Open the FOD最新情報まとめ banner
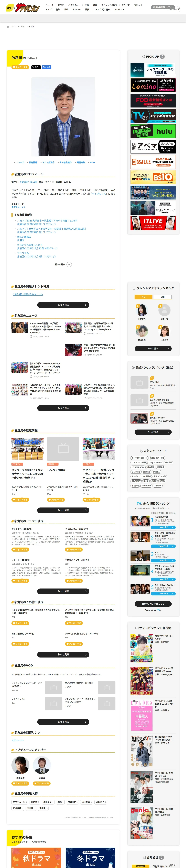 click(x=153, y=100)
